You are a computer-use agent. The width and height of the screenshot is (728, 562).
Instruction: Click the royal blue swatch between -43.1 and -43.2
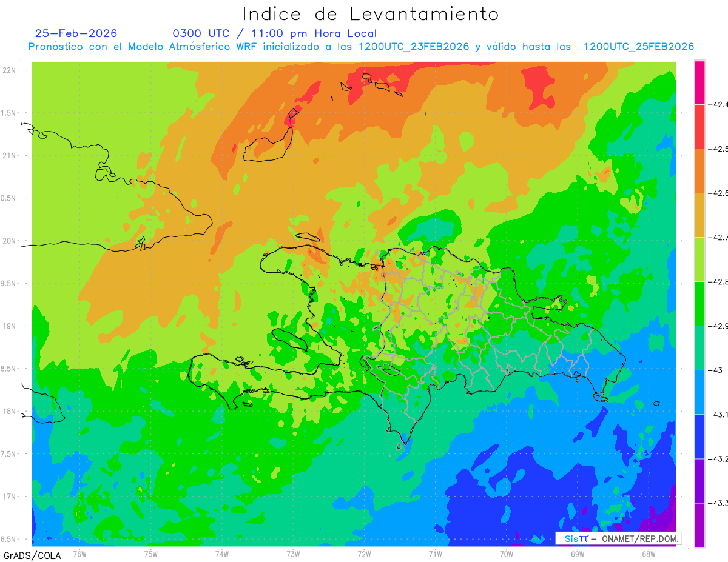point(699,436)
